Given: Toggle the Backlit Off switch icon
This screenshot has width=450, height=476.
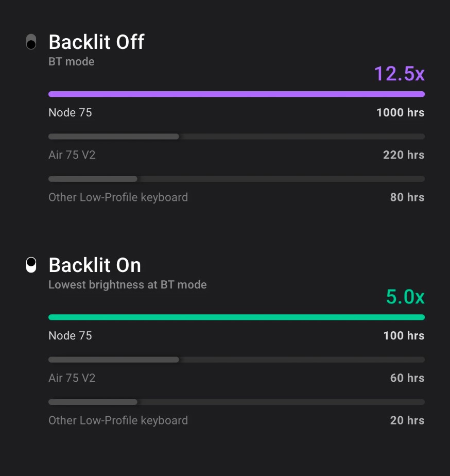Looking at the screenshot, I should [31, 42].
